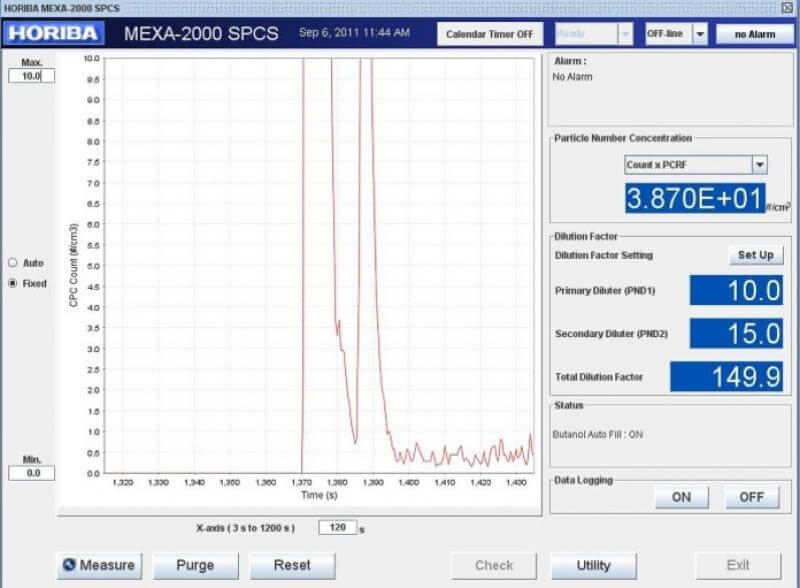Open the Ready status dropdown arrow
This screenshot has height=588, width=800.
pyautogui.click(x=625, y=34)
